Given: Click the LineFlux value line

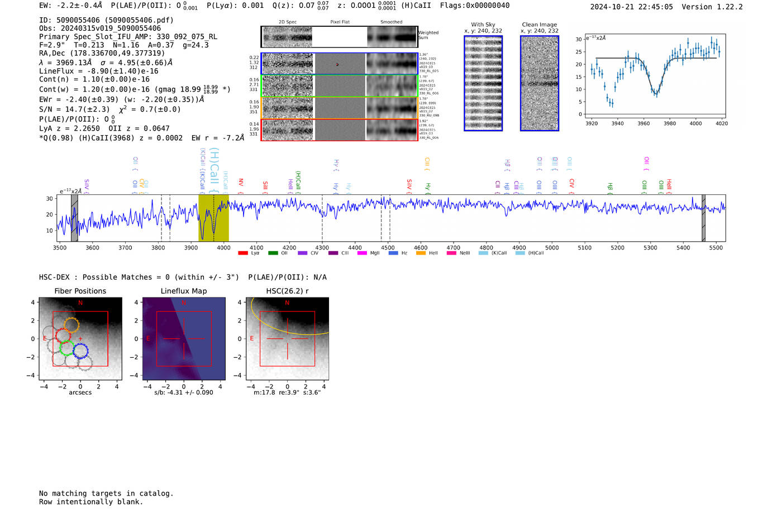Looking at the screenshot, I should point(99,71).
